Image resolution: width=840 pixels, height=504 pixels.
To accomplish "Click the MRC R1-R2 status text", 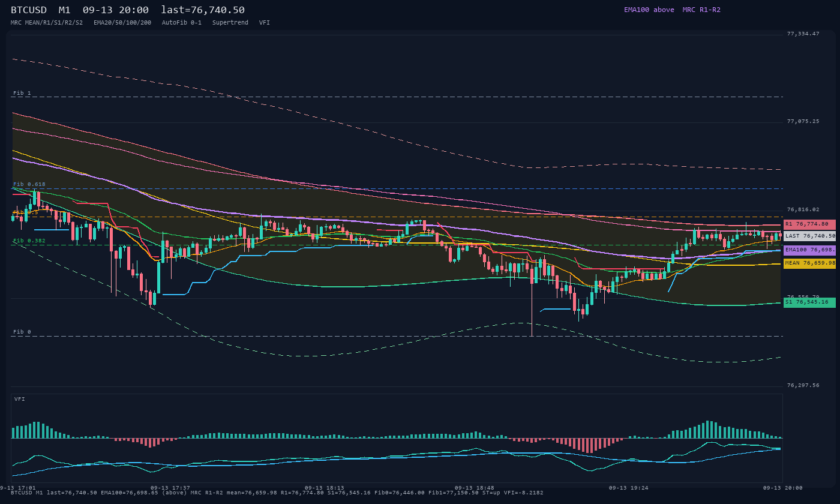I will point(701,10).
